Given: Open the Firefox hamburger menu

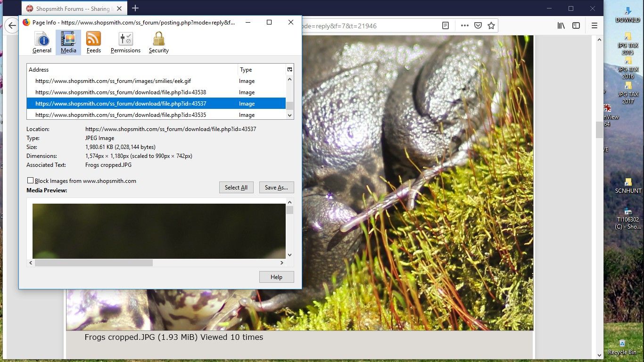Looking at the screenshot, I should (594, 26).
